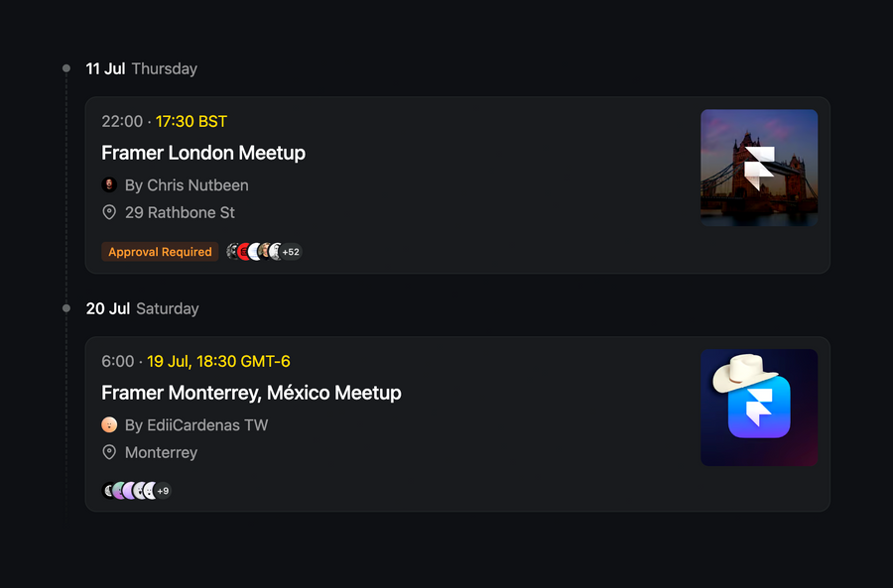Click the 17:30 BST time link
Screen dimensions: 893x588
point(192,121)
